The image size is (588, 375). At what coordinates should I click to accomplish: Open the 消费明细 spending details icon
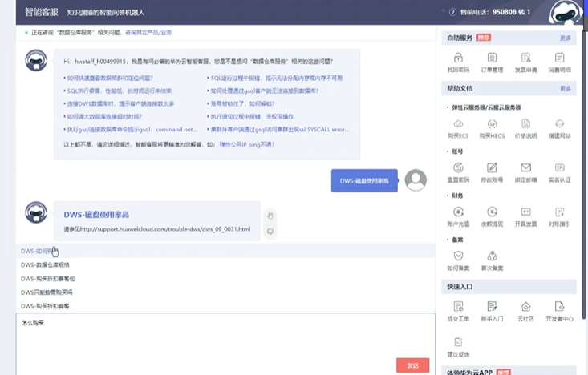click(x=559, y=58)
